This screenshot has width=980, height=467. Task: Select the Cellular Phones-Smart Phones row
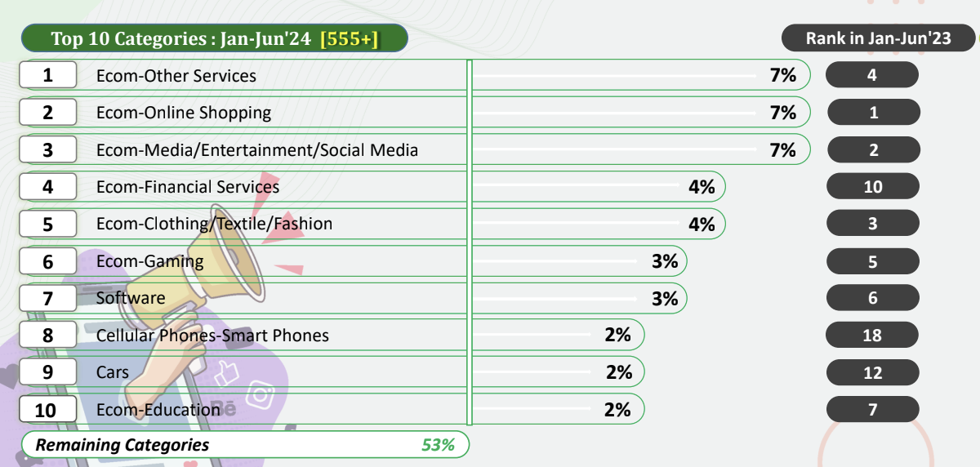tap(212, 336)
